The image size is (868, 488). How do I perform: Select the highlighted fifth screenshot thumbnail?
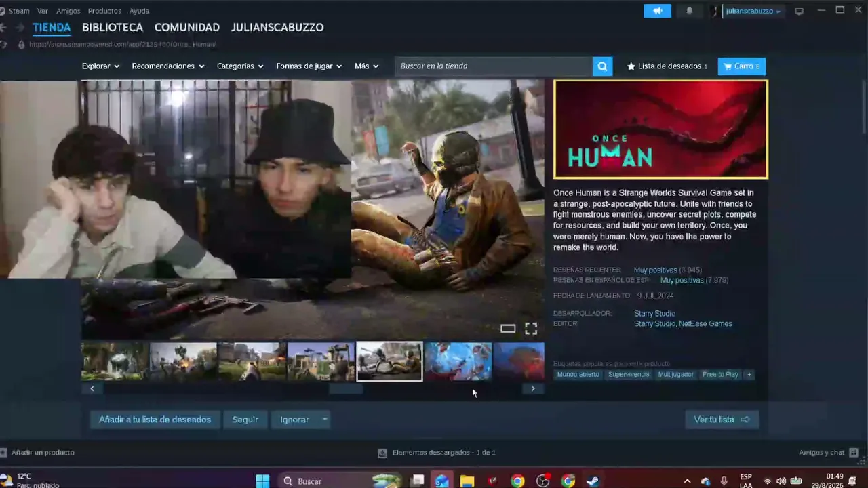(389, 361)
